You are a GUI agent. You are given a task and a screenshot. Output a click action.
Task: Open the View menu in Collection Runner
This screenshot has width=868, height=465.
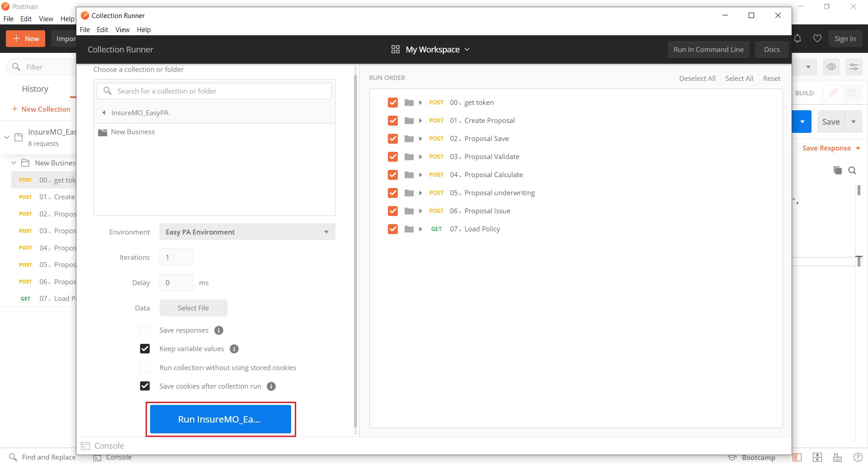123,30
